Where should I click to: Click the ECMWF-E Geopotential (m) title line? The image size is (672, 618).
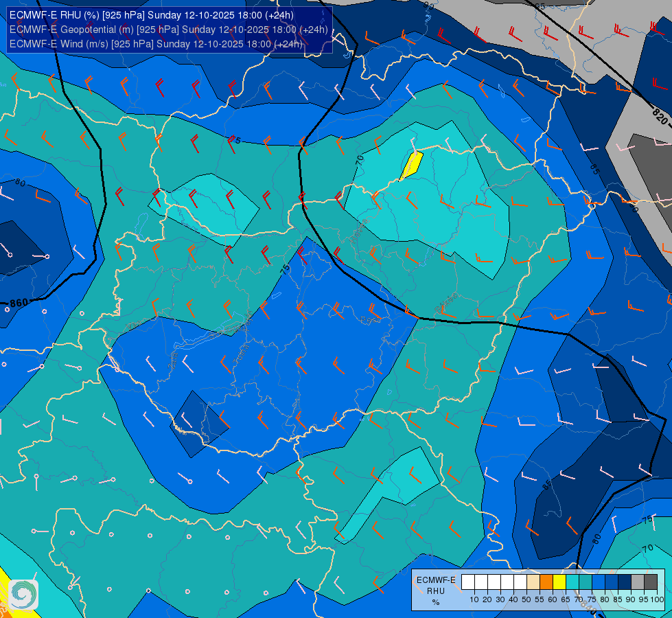[168, 30]
